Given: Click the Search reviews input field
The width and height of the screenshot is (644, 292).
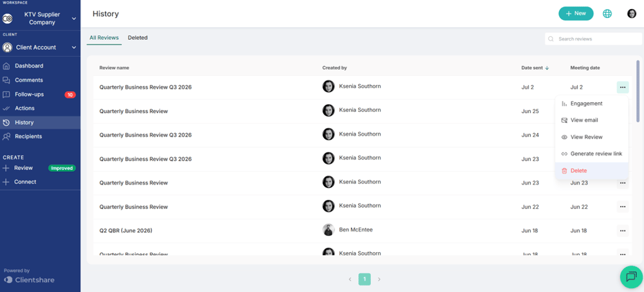Looking at the screenshot, I should [x=594, y=39].
